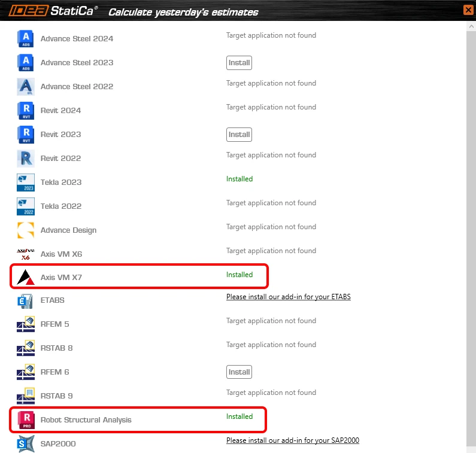
Task: Click the RSTAB 9 icon
Action: tap(26, 396)
